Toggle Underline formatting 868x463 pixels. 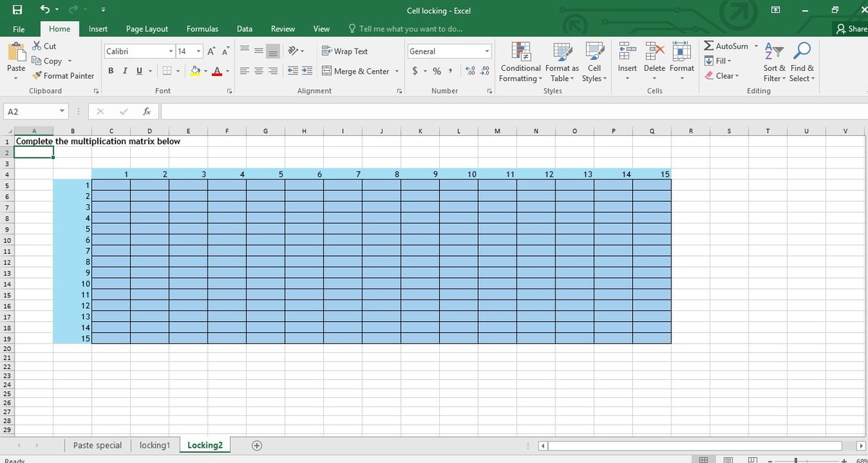(x=139, y=71)
